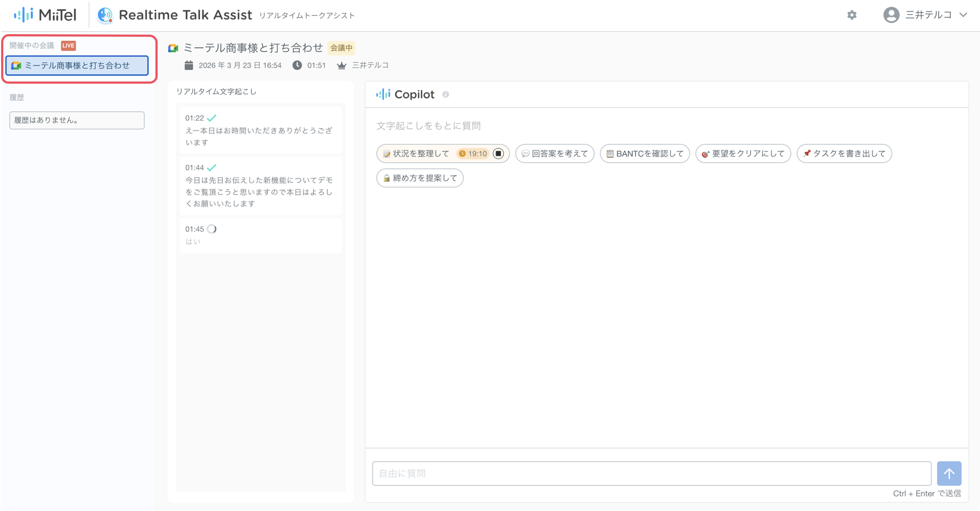Click the send arrow button
The width and height of the screenshot is (980, 511).
(949, 474)
